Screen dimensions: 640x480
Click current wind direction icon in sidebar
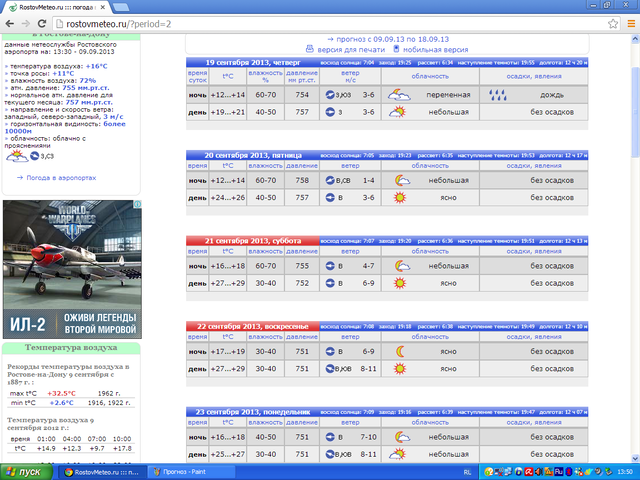[34, 156]
